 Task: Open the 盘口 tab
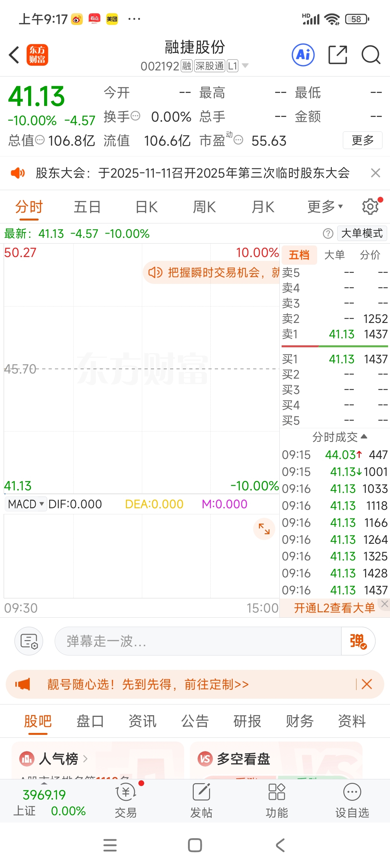pos(90,721)
